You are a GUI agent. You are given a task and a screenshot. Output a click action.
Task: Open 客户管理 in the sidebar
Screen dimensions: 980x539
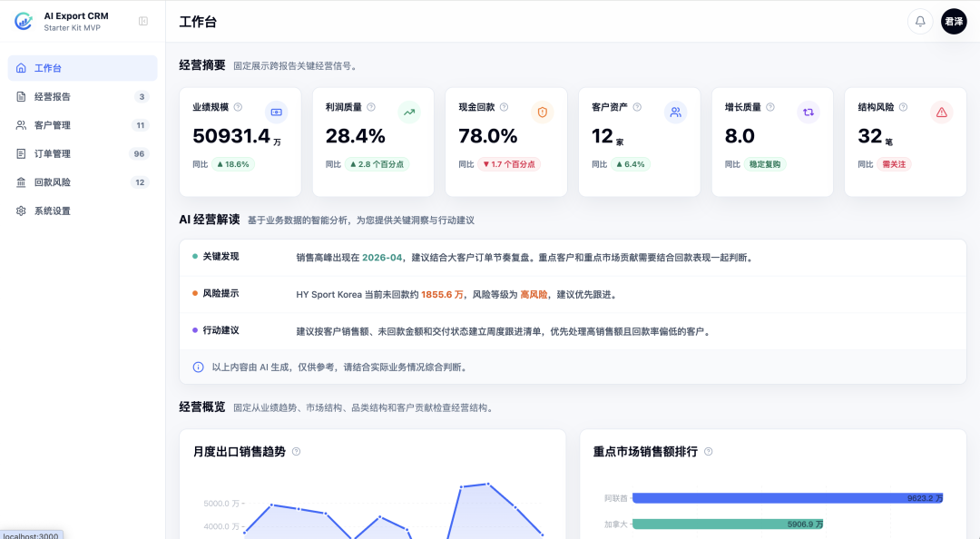click(x=83, y=125)
